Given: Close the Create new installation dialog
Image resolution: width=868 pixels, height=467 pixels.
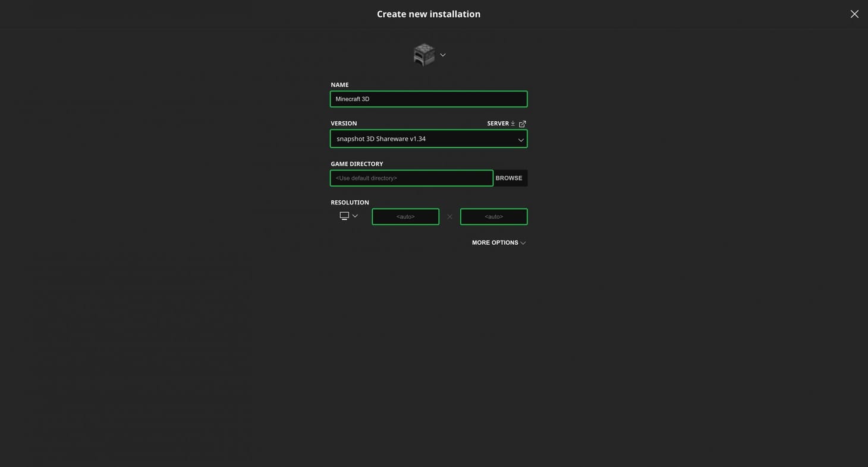Looking at the screenshot, I should click(854, 13).
